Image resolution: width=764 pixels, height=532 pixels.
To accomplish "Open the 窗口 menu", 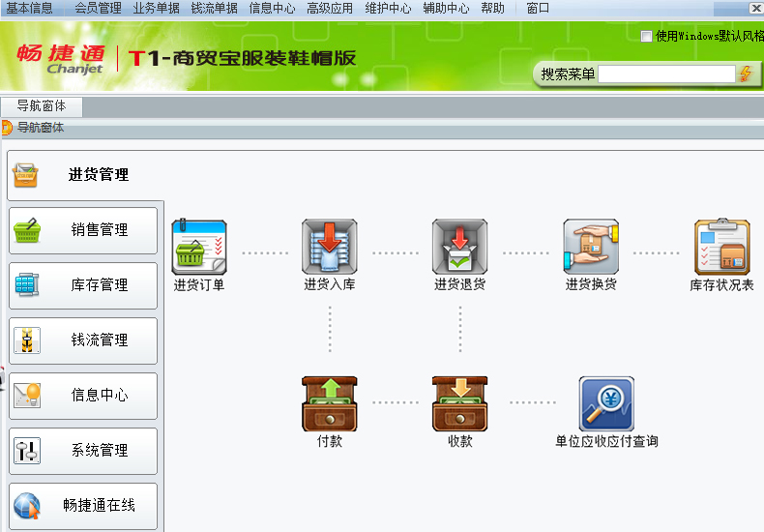I will pos(538,8).
